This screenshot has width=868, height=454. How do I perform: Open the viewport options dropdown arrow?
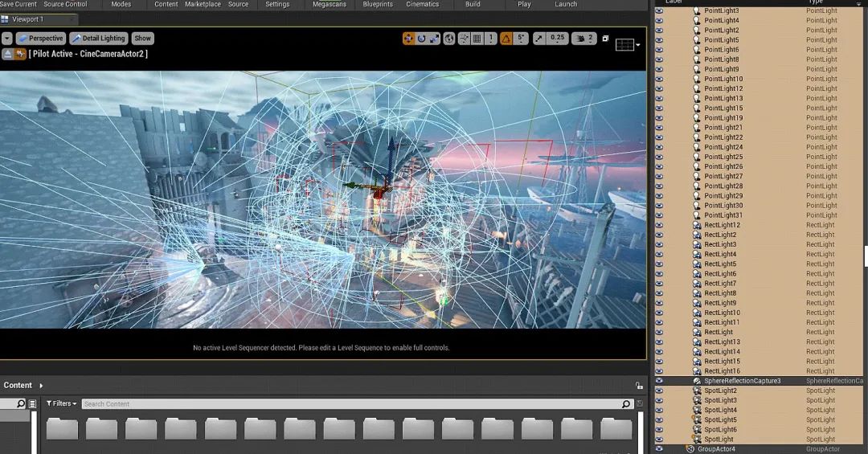click(x=7, y=39)
